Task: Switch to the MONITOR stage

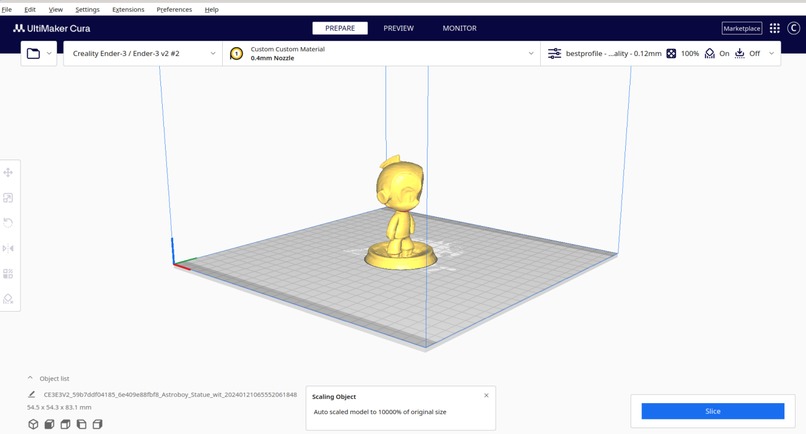Action: (x=460, y=28)
